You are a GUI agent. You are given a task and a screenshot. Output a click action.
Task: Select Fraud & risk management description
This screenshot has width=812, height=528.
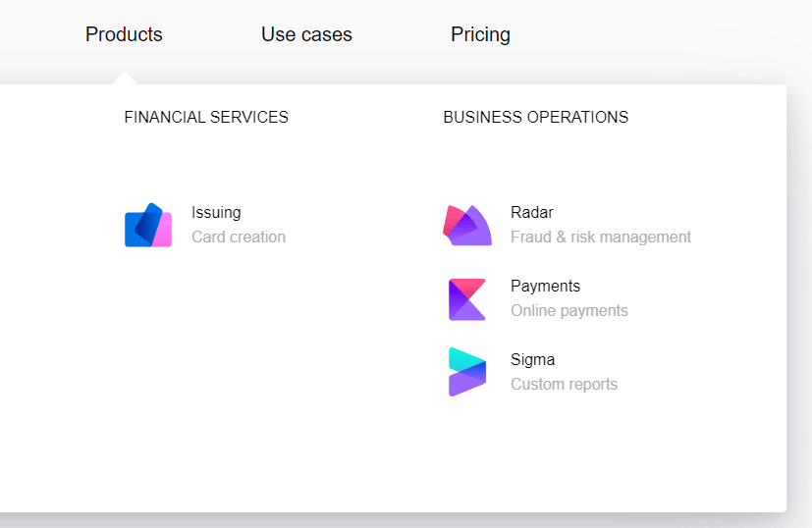(x=601, y=237)
